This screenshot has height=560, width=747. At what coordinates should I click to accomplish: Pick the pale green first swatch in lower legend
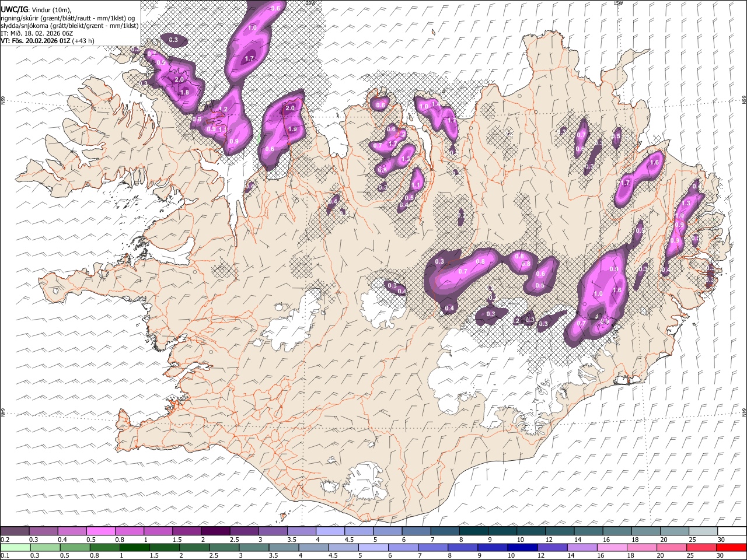coord(15,547)
